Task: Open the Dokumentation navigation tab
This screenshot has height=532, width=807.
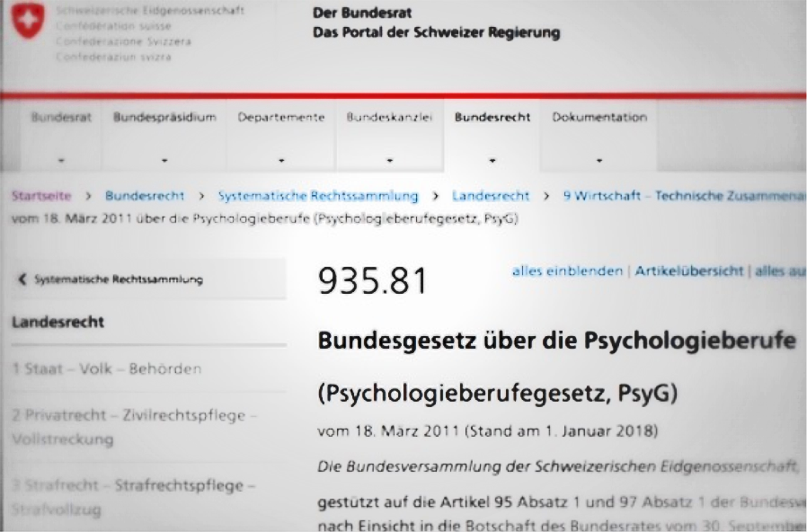Action: point(599,136)
